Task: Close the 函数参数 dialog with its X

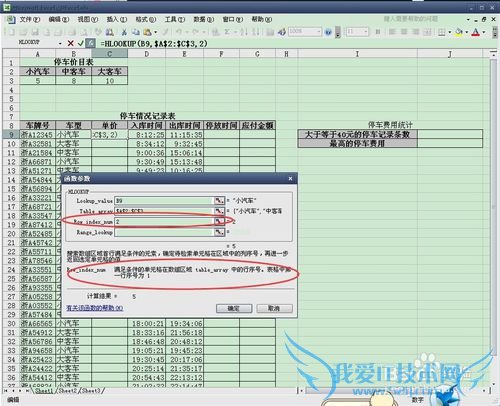Action: [x=290, y=179]
